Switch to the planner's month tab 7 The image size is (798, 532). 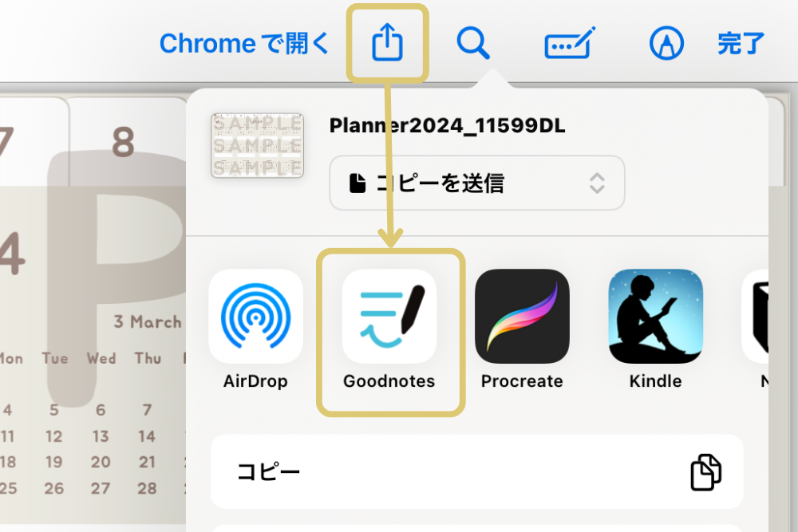(x=6, y=142)
